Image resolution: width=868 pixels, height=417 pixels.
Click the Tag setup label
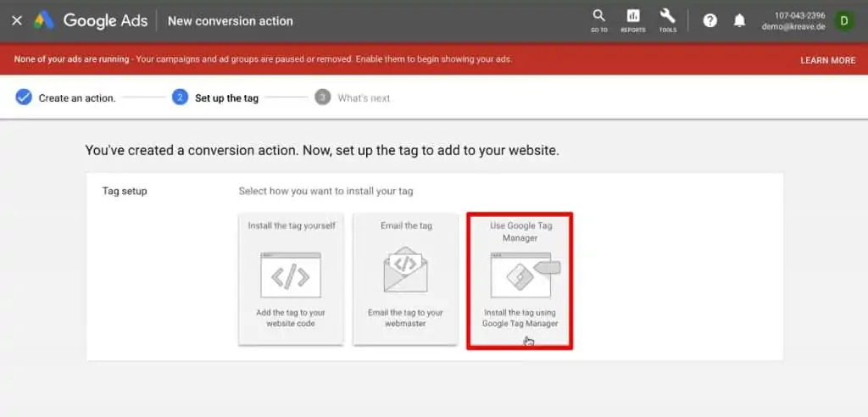(x=125, y=191)
